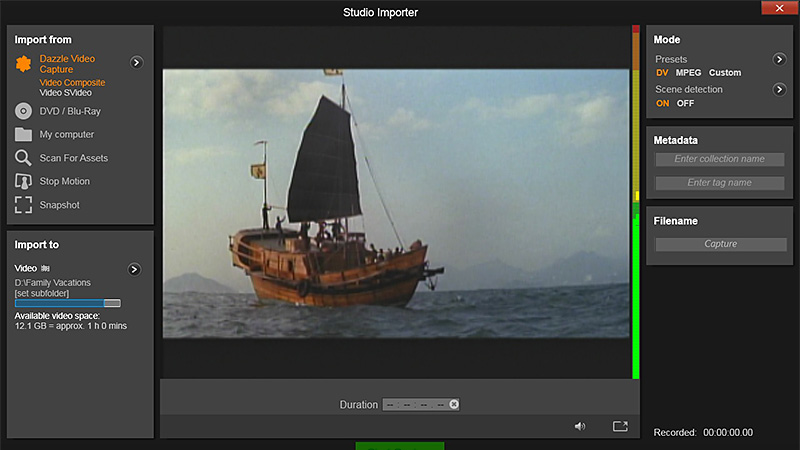
Task: Clear duration with the X icon
Action: (454, 405)
